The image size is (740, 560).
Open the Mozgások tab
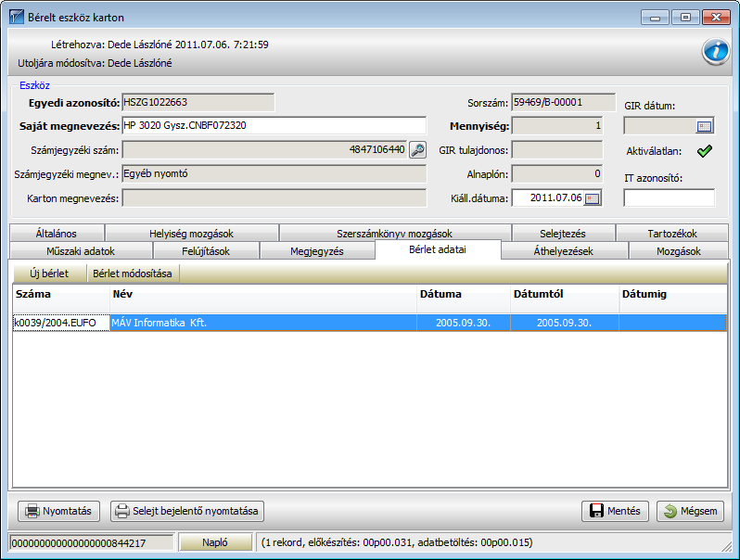click(x=679, y=251)
